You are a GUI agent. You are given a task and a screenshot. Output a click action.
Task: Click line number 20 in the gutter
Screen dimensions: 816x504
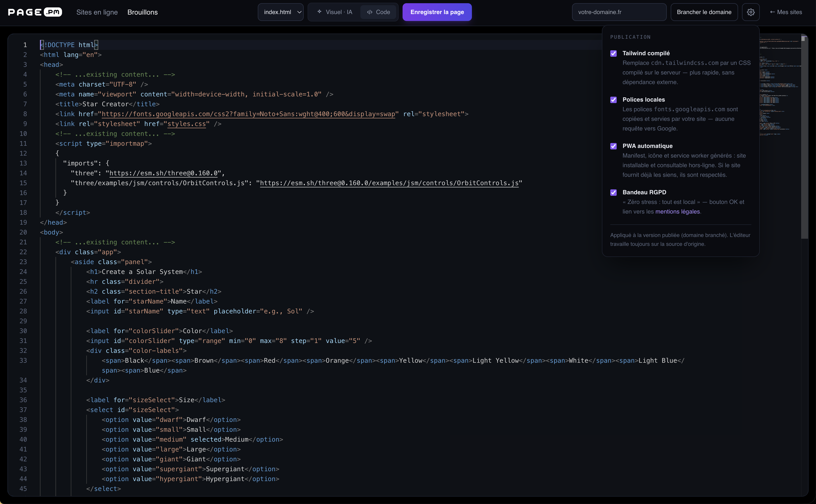point(23,232)
